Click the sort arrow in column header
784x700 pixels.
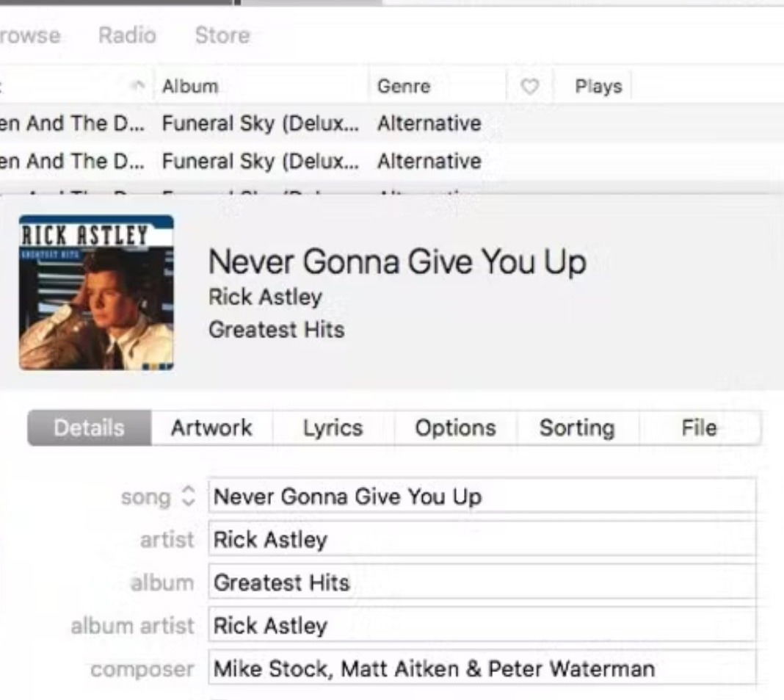point(139,86)
